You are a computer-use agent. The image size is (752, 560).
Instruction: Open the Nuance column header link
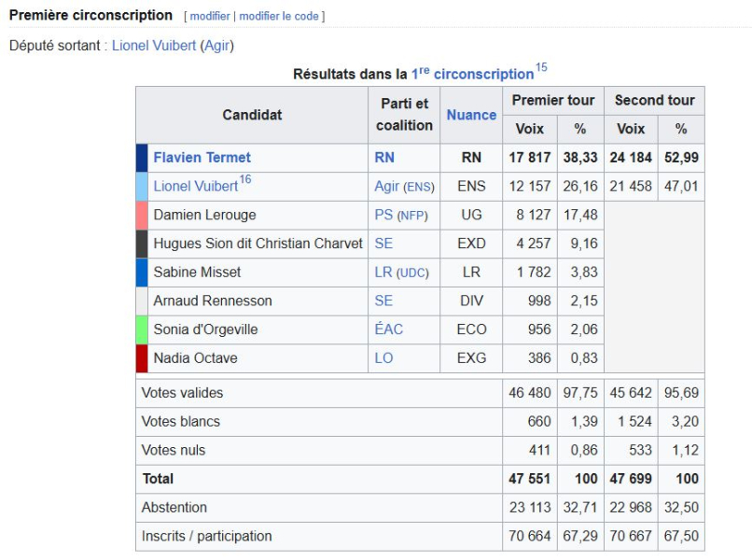471,115
